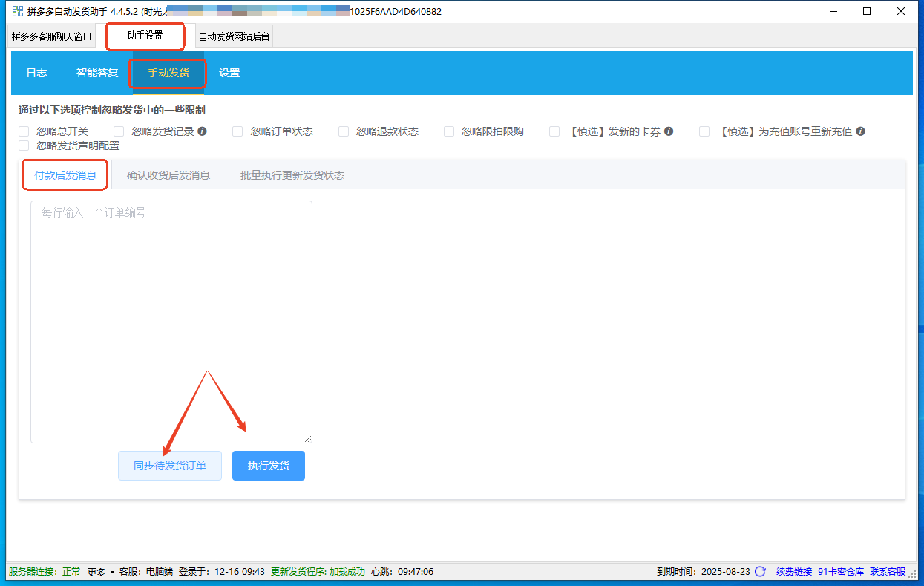Select the 付款后发消息 sub-tab
The image size is (924, 586).
coord(65,175)
